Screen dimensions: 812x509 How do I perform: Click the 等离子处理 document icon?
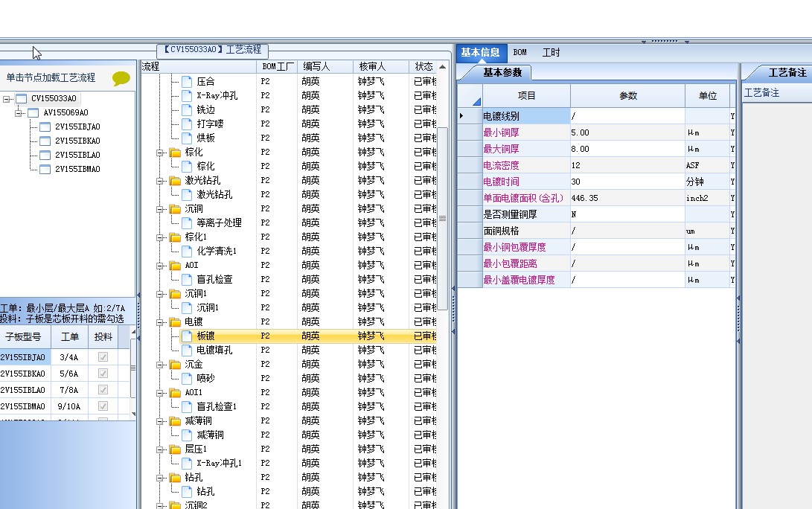pos(187,223)
